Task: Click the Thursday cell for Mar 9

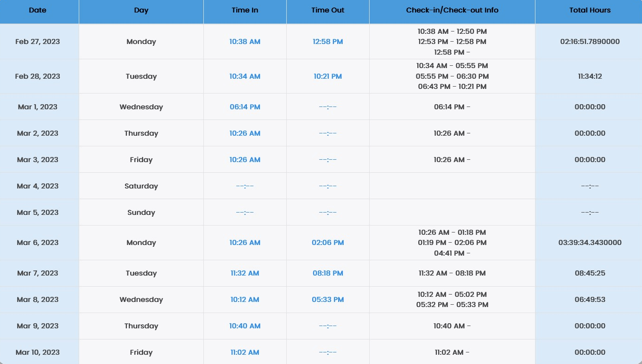Action: click(141, 326)
